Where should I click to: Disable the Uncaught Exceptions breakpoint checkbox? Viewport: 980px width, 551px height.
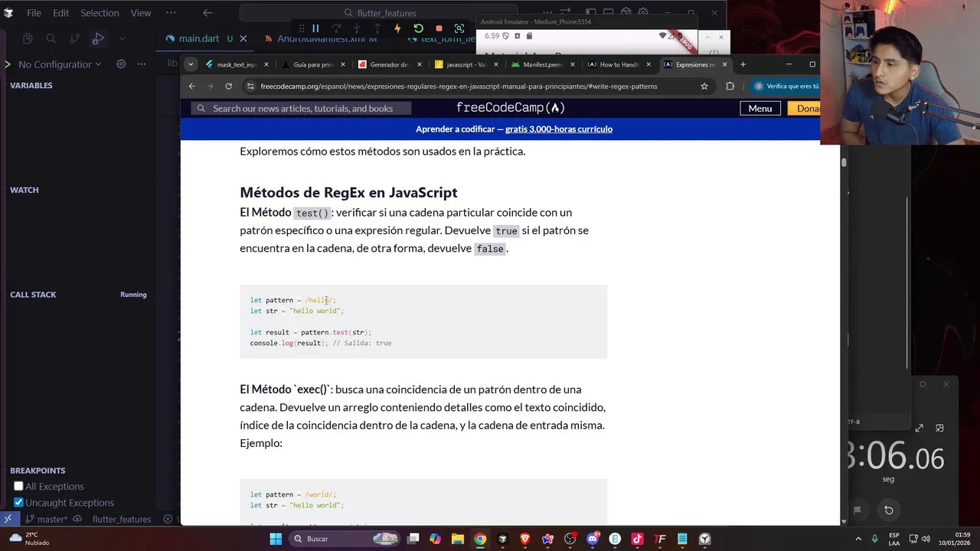[x=18, y=502]
